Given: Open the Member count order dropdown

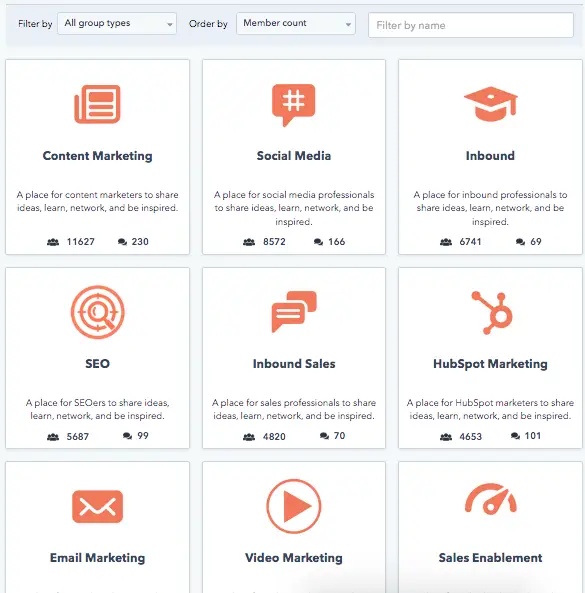Looking at the screenshot, I should [296, 23].
